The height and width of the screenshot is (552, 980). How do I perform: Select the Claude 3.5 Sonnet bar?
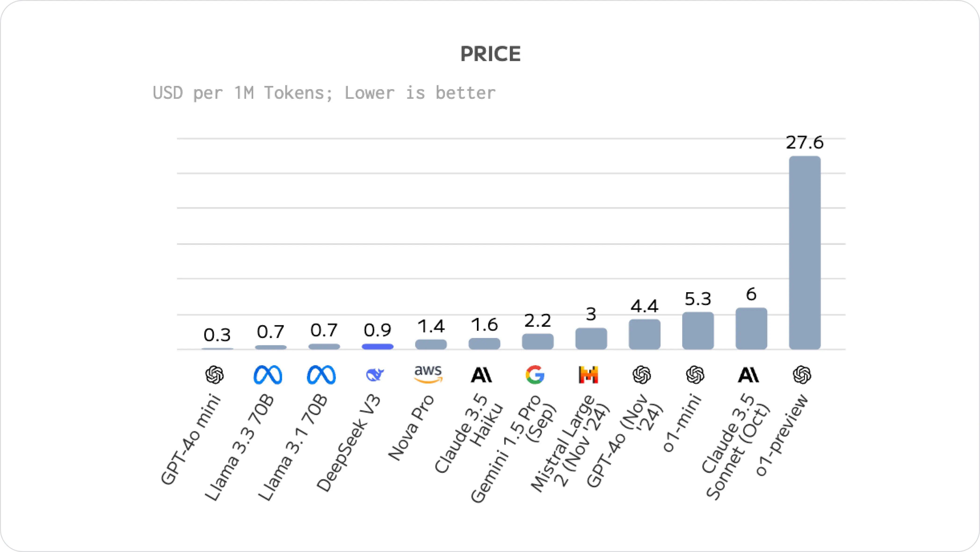point(751,328)
